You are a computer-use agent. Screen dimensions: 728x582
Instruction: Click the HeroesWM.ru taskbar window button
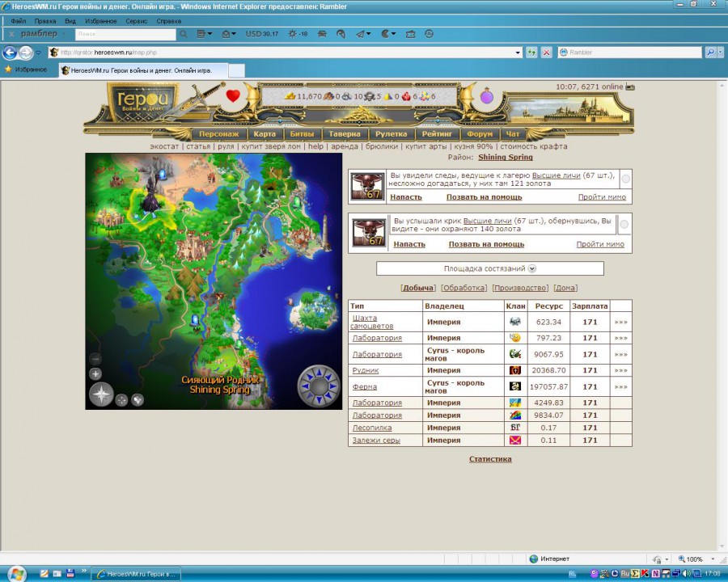(136, 574)
